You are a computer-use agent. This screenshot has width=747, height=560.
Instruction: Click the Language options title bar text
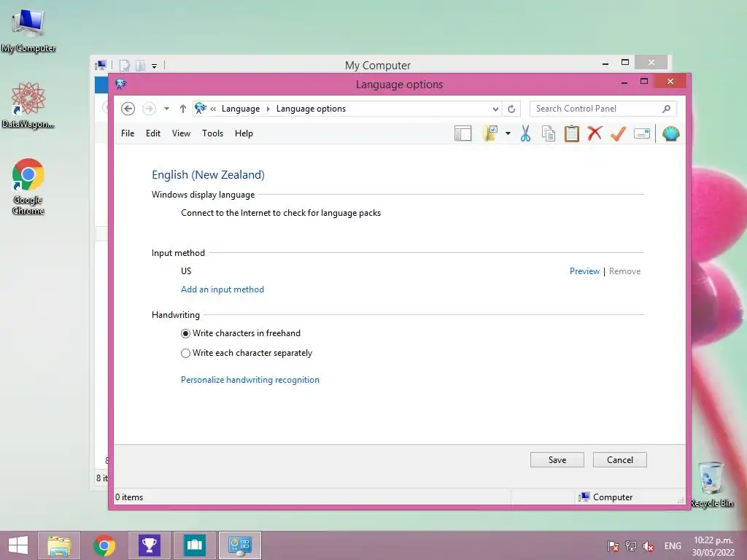coord(399,85)
